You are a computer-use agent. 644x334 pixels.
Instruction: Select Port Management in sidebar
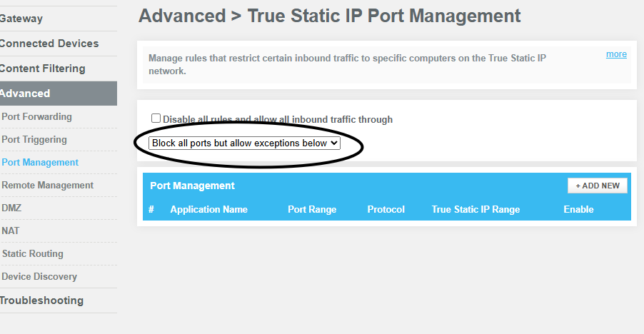pos(40,162)
